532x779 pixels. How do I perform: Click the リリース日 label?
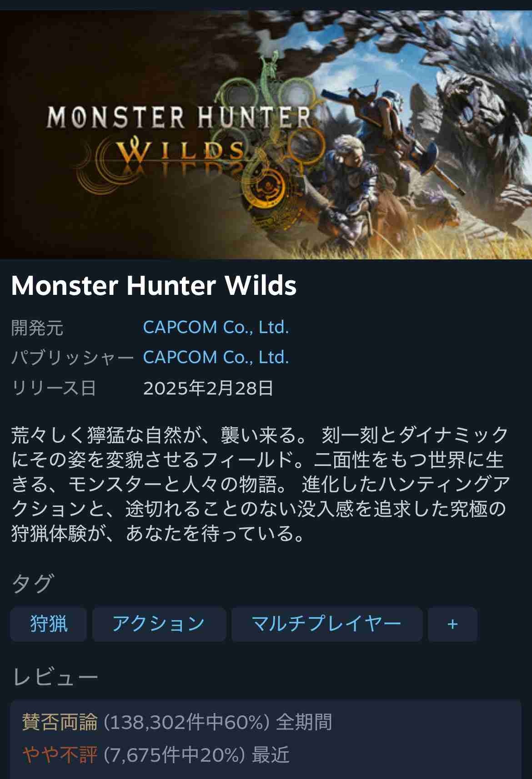(x=54, y=388)
